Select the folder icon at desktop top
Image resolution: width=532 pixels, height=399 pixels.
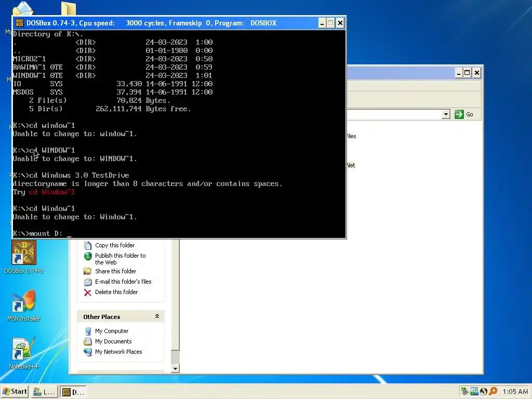69,8
